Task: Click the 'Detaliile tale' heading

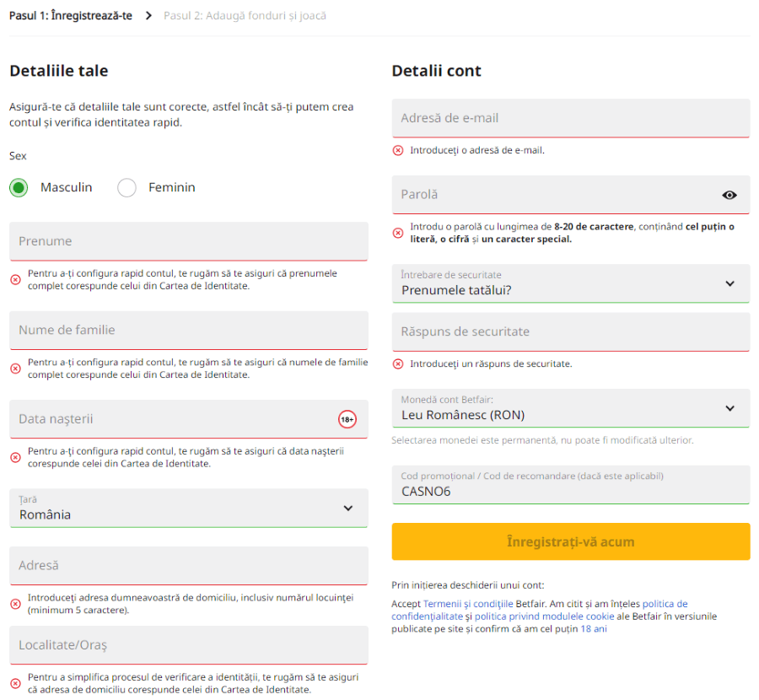Action: pos(59,71)
